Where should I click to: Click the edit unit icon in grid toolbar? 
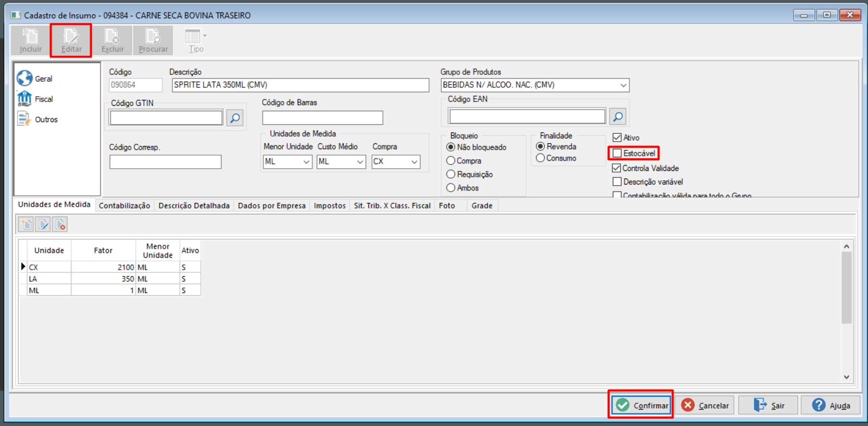coord(43,225)
